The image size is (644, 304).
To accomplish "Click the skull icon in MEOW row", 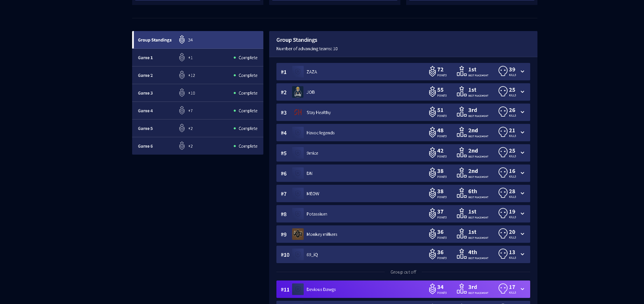I will pyautogui.click(x=503, y=193).
